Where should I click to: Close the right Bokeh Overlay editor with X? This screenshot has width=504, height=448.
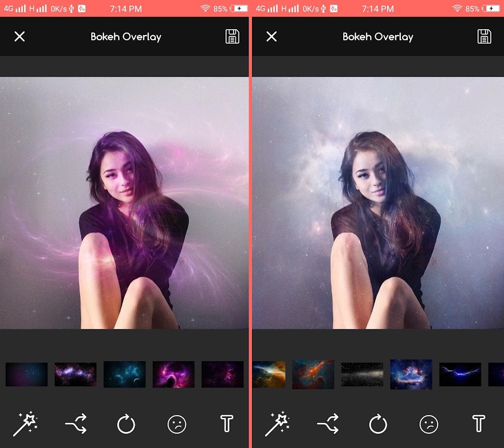point(272,36)
